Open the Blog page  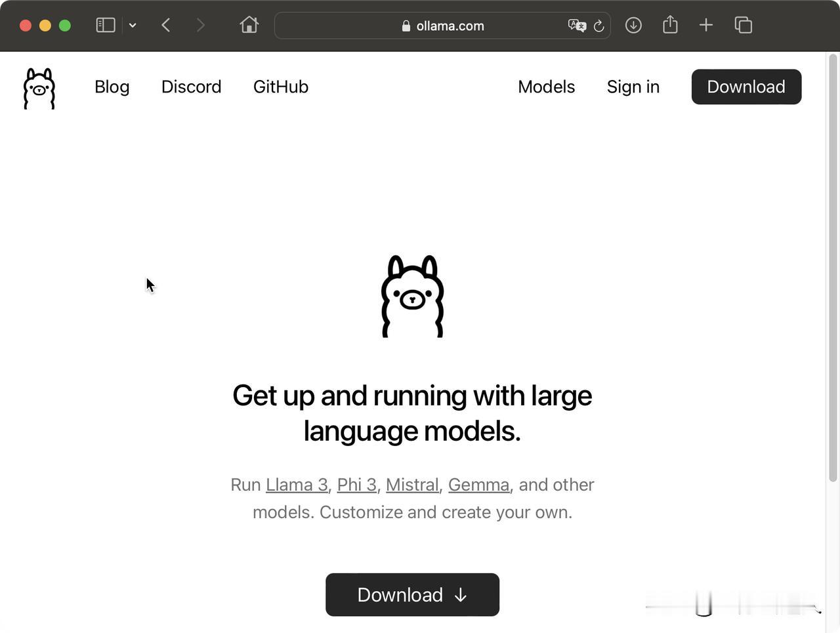point(112,87)
